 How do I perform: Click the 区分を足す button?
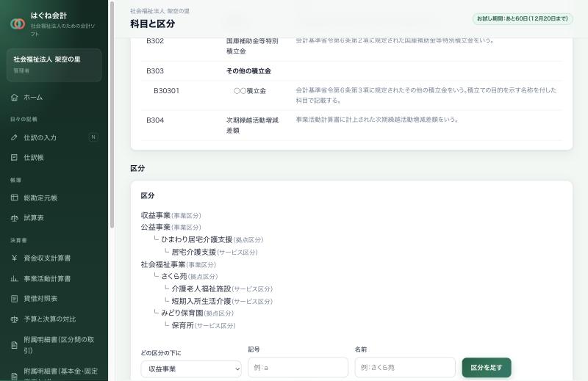click(487, 368)
